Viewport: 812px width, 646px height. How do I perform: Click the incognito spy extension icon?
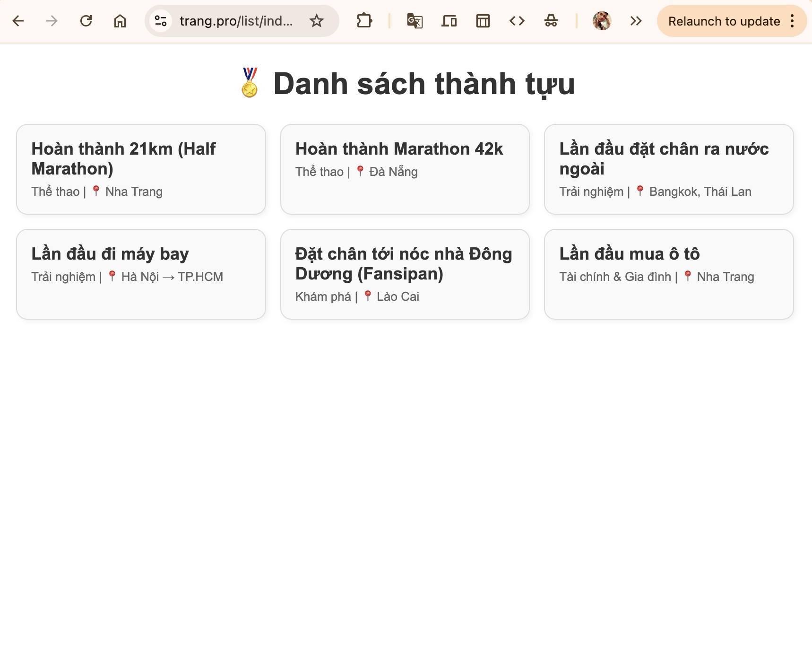[x=551, y=21]
